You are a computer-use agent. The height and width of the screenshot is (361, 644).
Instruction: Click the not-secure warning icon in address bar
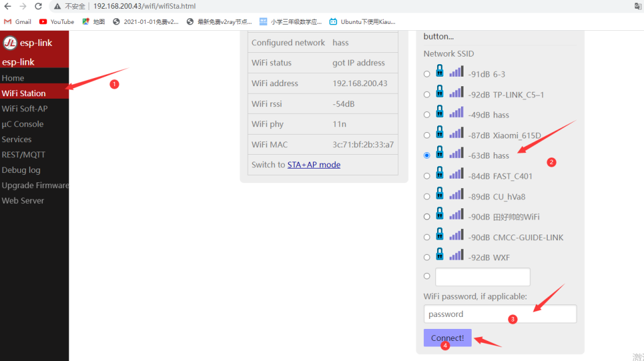[57, 6]
